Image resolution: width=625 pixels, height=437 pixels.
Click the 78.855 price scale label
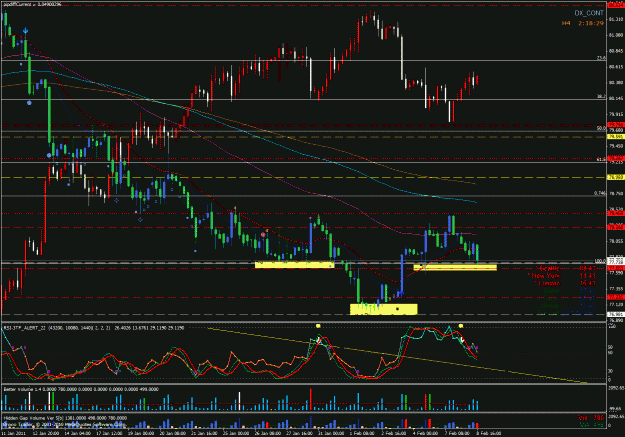click(x=616, y=241)
